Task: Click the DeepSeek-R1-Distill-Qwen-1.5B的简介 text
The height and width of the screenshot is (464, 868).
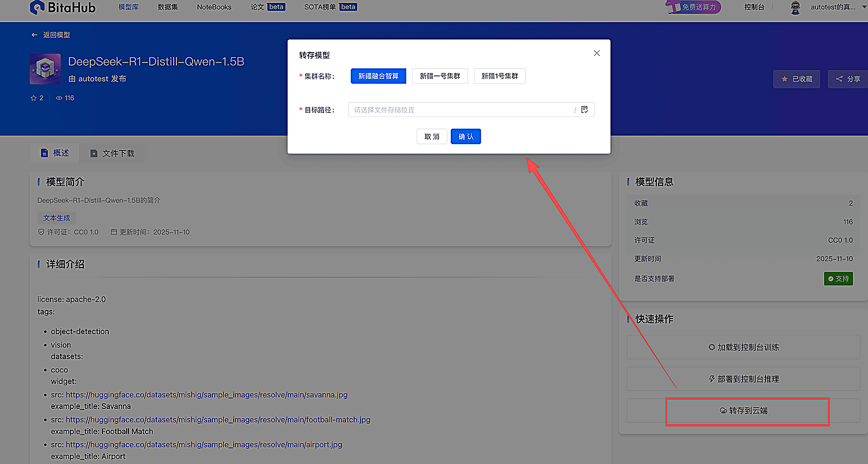Action: point(99,200)
